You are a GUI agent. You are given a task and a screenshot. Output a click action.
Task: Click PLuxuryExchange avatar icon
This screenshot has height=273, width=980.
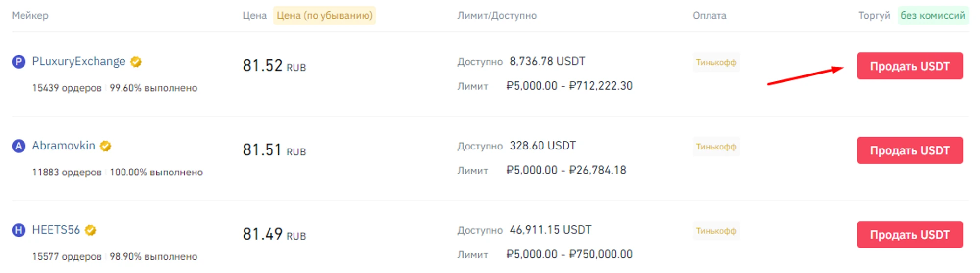pyautogui.click(x=19, y=62)
